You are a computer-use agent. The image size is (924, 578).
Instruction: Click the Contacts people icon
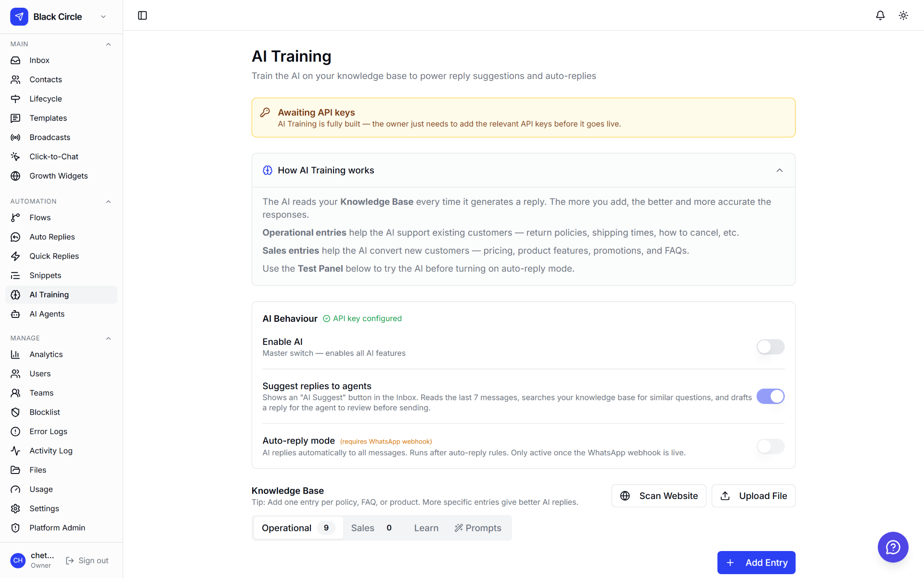click(15, 79)
